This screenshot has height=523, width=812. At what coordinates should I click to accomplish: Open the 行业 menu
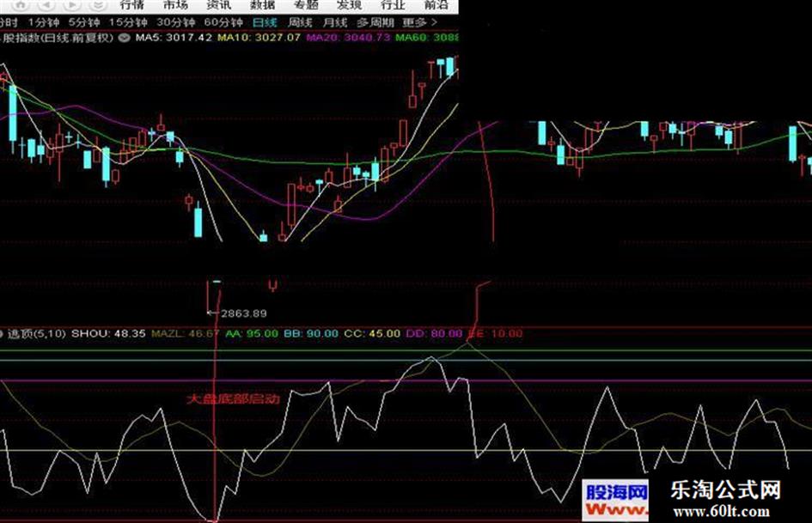[393, 4]
